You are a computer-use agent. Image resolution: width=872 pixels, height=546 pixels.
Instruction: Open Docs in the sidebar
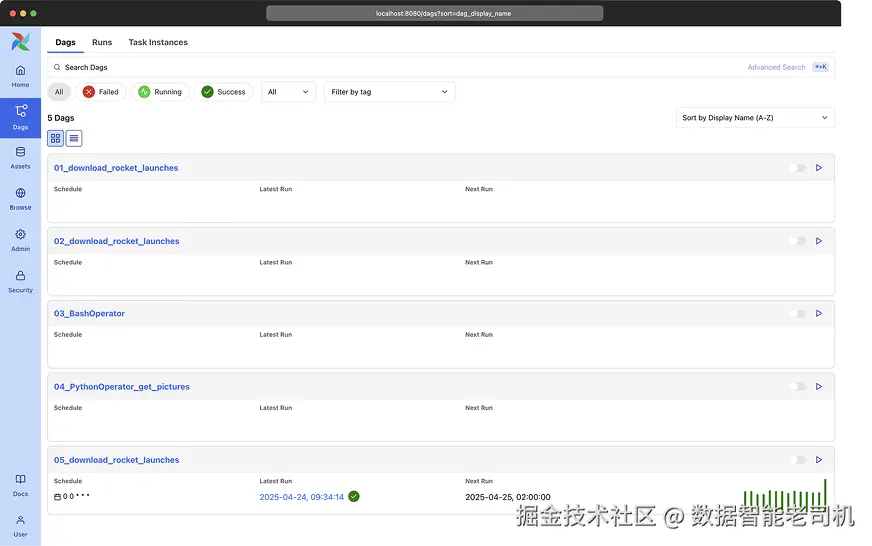(20, 485)
